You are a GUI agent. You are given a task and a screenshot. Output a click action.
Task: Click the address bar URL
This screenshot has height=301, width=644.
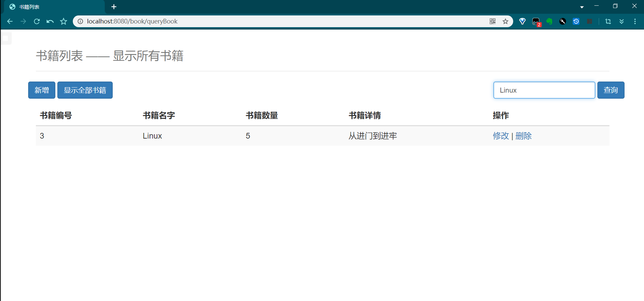132,21
